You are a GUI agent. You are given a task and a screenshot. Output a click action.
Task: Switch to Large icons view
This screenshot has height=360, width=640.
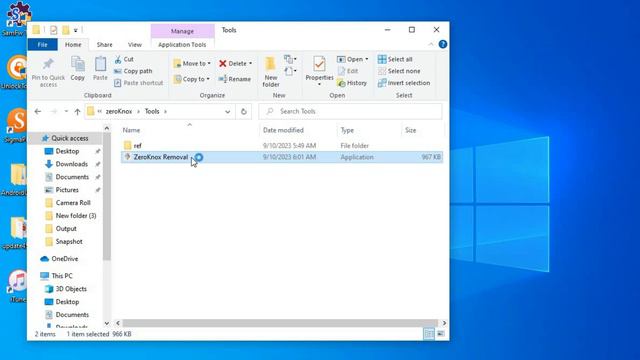441,334
